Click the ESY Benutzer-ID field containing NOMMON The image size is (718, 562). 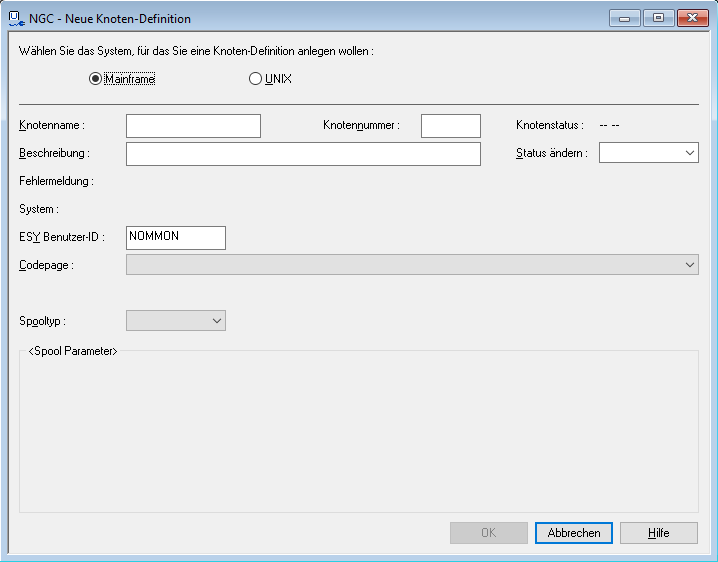tap(176, 237)
